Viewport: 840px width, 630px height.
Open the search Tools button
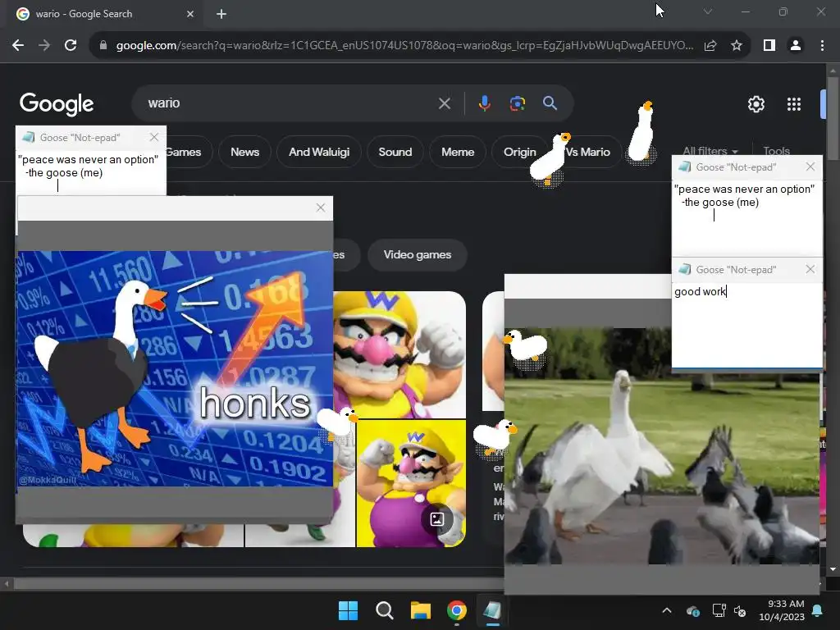coord(776,151)
